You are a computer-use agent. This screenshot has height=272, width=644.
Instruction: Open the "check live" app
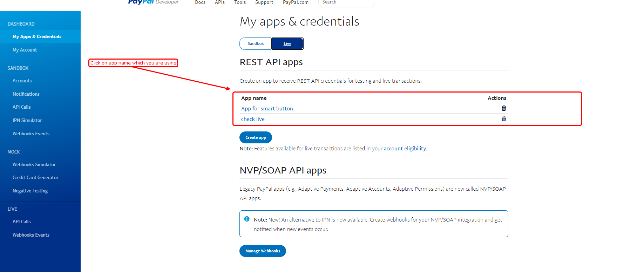253,119
